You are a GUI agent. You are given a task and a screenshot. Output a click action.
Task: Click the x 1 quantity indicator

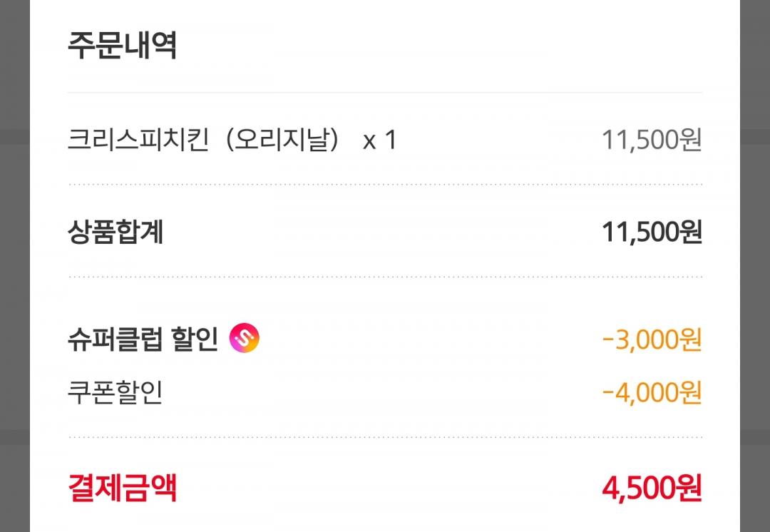tap(379, 140)
